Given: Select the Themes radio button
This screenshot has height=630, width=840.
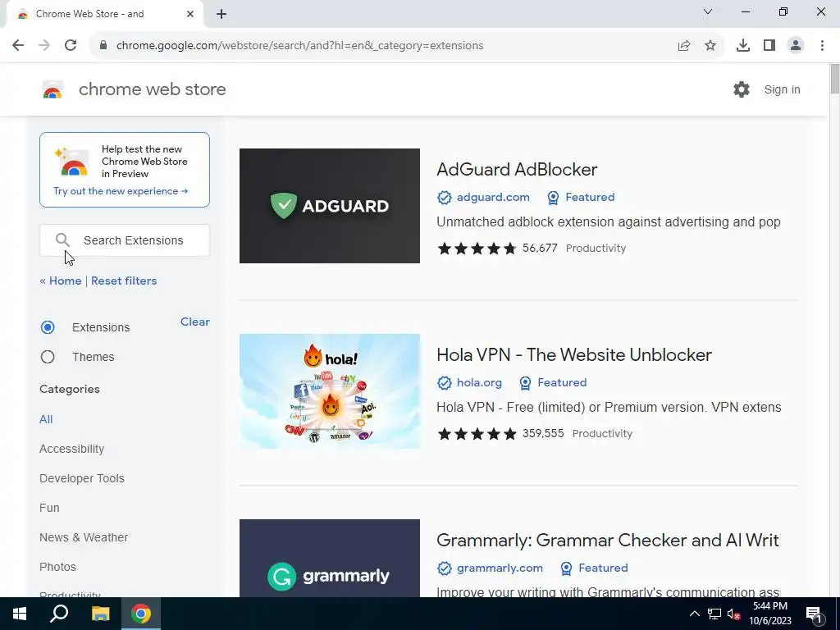Looking at the screenshot, I should pos(48,357).
